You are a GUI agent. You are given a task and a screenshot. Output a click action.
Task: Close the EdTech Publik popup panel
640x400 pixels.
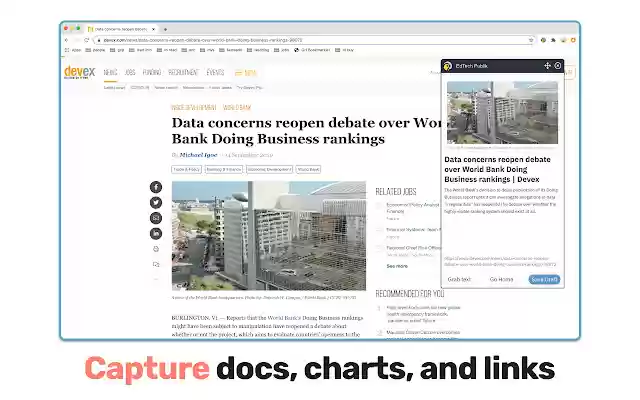coord(558,66)
